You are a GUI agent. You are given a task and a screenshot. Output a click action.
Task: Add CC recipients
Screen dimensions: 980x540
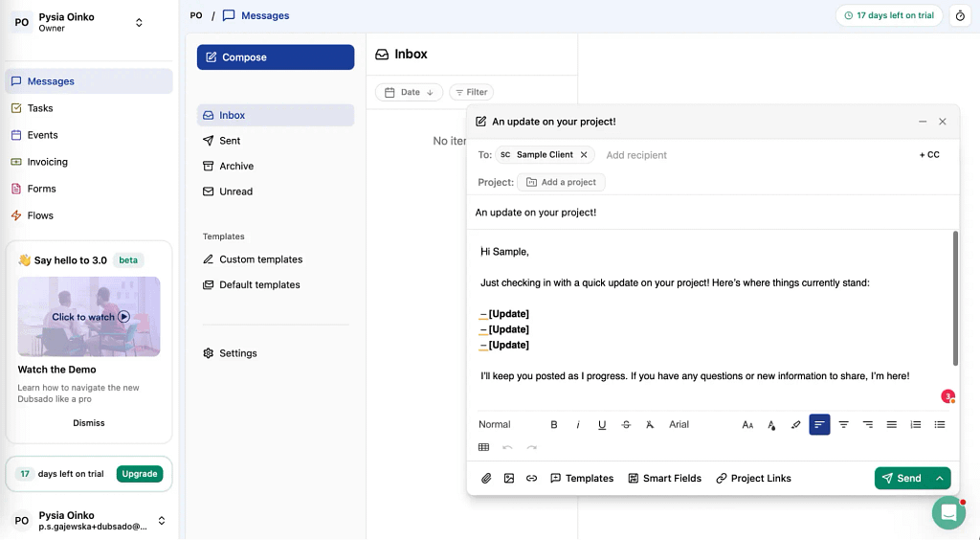[928, 154]
